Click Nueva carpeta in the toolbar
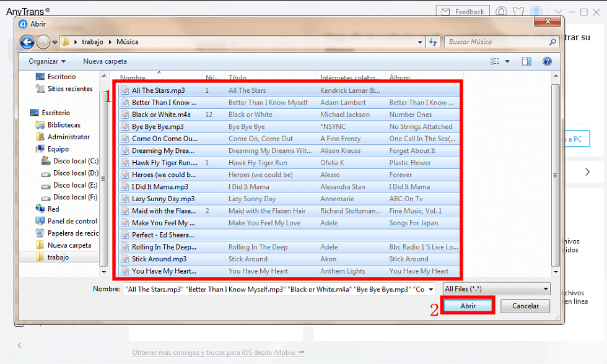Screen dimensions: 607x364 point(105,61)
